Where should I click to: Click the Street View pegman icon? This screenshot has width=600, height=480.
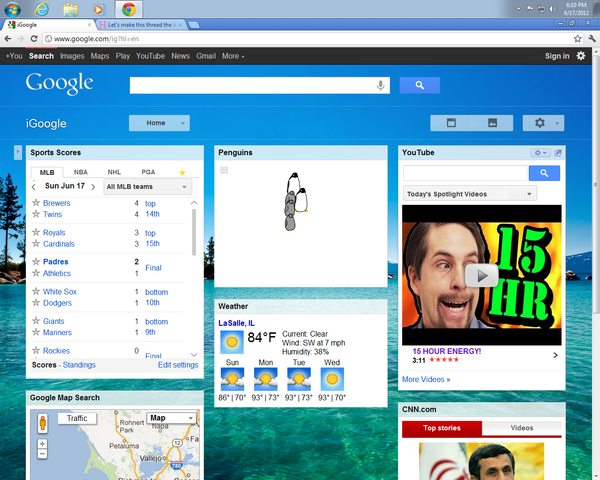pos(42,423)
